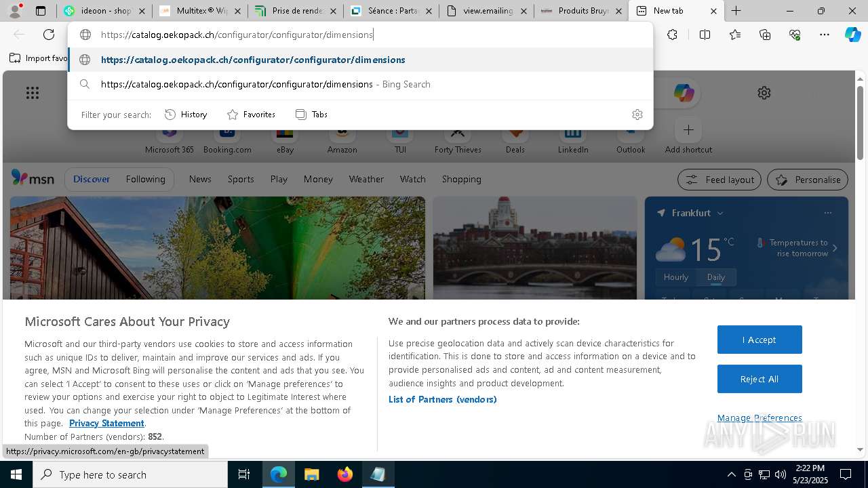Open the tab actions menu icon

pos(41,11)
